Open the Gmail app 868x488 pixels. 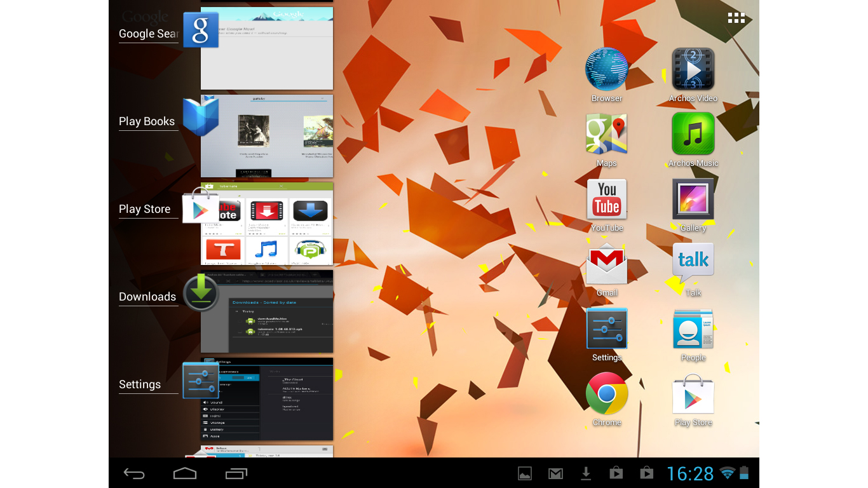click(607, 269)
